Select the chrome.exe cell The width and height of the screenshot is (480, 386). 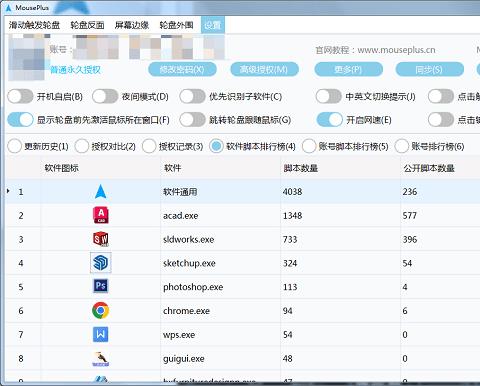point(220,311)
